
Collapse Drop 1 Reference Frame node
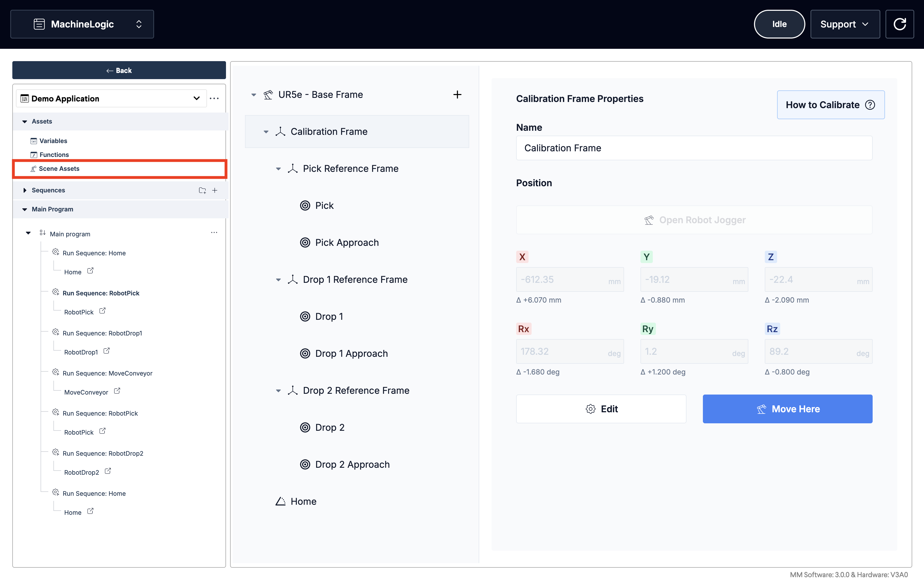pyautogui.click(x=278, y=280)
